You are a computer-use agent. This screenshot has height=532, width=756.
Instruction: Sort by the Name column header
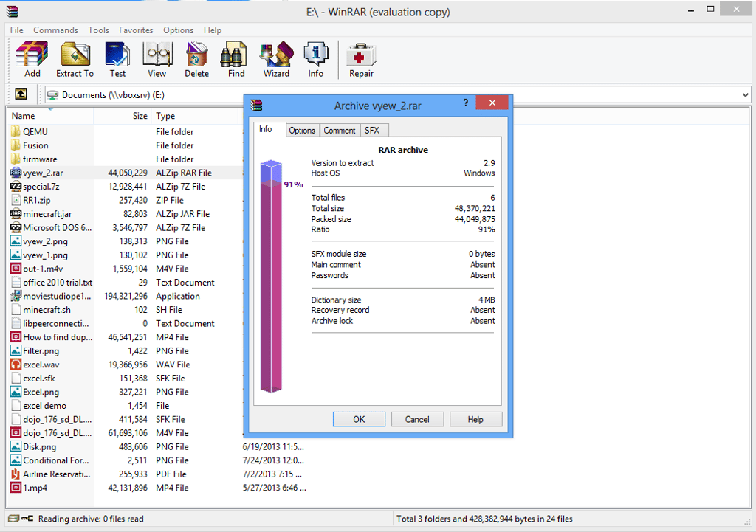[x=49, y=116]
